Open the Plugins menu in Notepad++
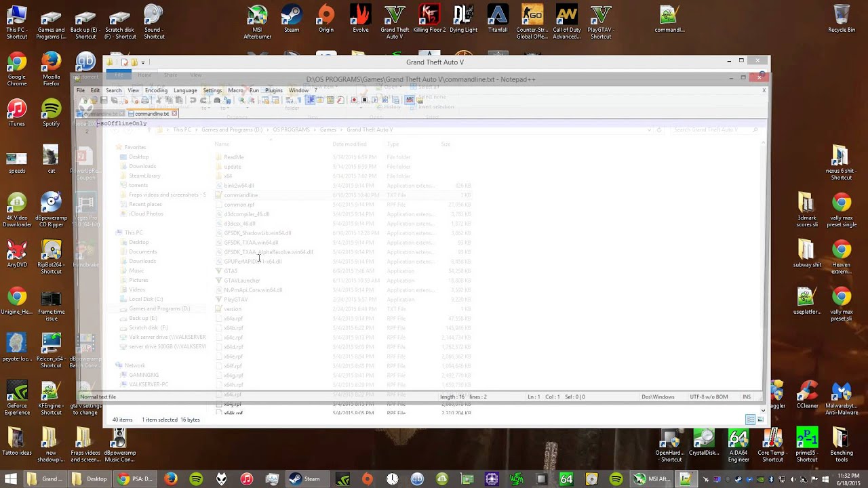The width and height of the screenshot is (868, 488). (274, 90)
